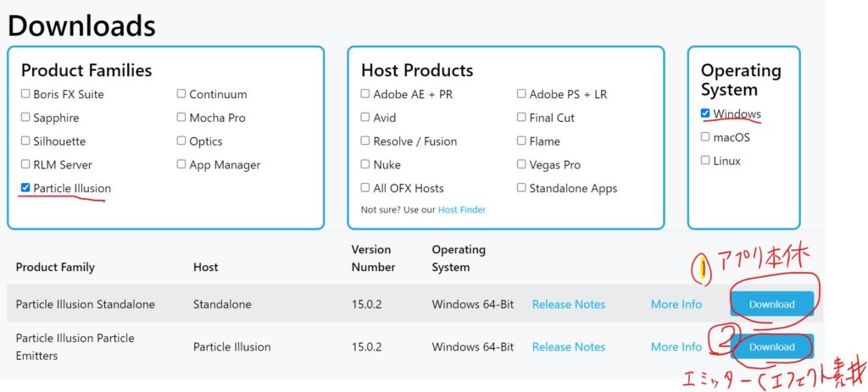Viewport: 868px width, 392px height.
Task: Uncheck the Windows operating system checkbox
Action: 705,113
